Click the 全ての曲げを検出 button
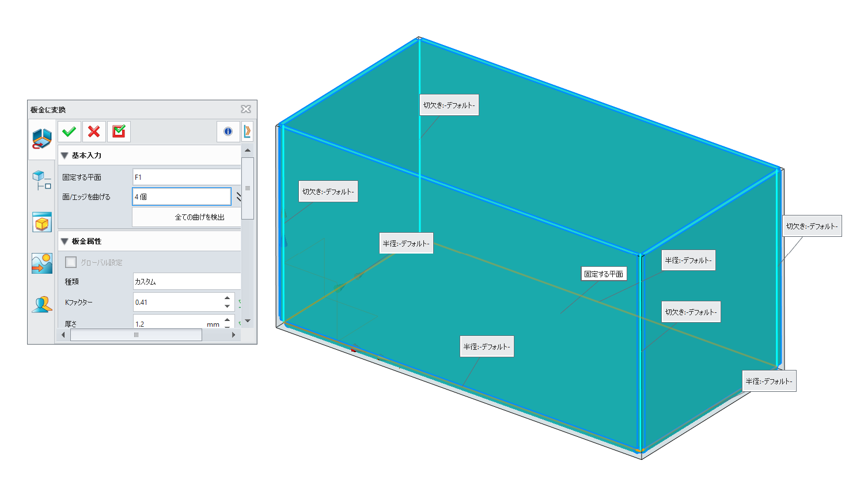Viewport: 868px width, 495px height. [187, 217]
